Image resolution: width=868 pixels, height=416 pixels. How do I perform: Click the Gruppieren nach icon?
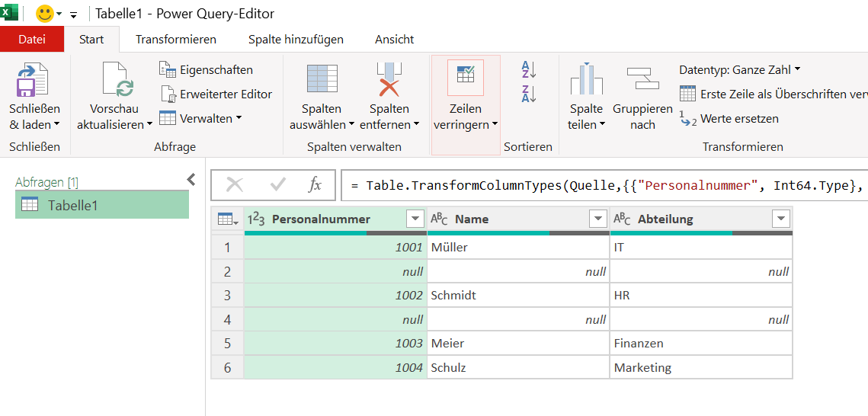pyautogui.click(x=642, y=78)
